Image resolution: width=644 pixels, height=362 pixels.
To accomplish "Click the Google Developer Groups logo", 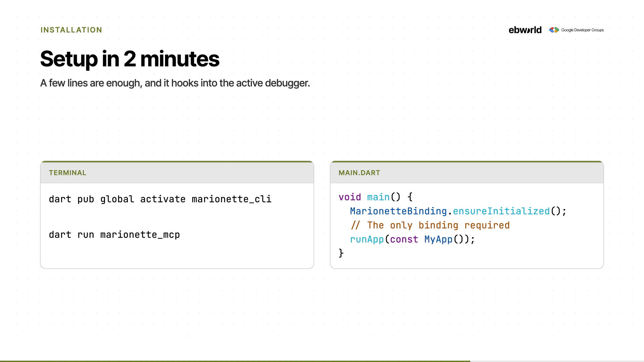I will 576,30.
